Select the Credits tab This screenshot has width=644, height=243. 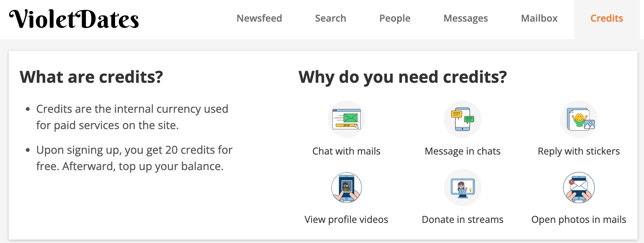click(607, 18)
